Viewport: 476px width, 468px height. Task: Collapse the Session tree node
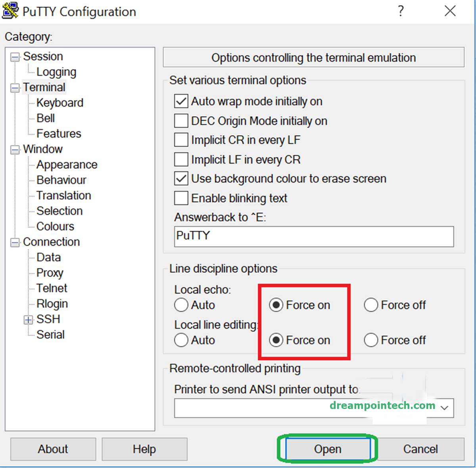pos(15,57)
